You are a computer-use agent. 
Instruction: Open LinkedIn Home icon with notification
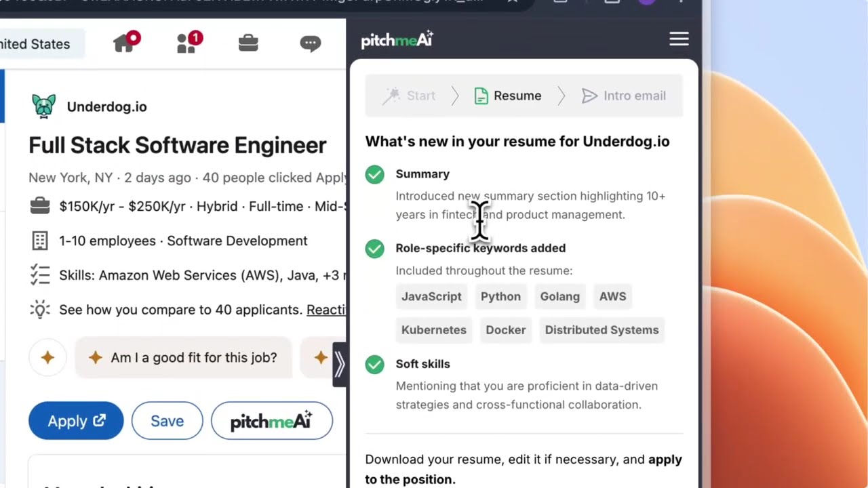(125, 43)
